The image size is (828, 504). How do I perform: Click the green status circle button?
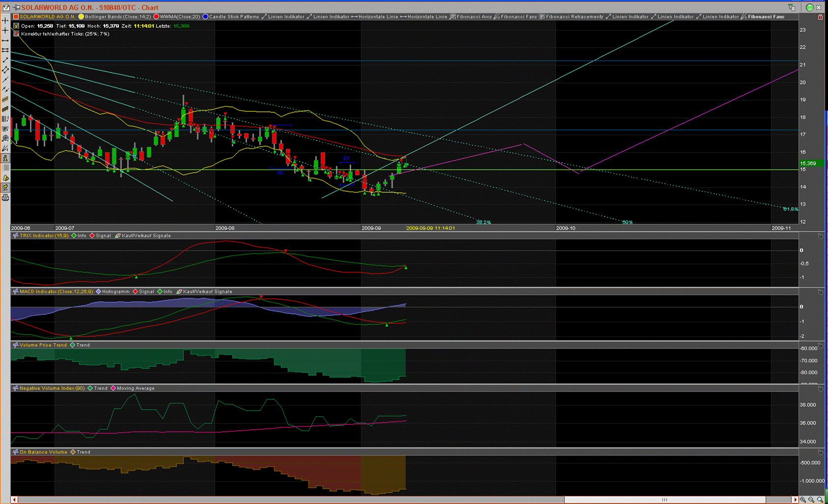point(810,7)
